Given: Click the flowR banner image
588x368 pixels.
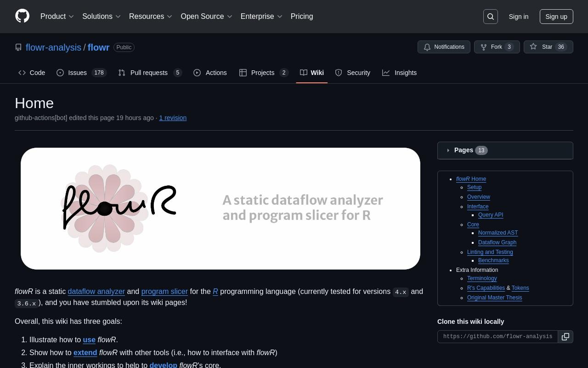Looking at the screenshot, I should [220, 208].
